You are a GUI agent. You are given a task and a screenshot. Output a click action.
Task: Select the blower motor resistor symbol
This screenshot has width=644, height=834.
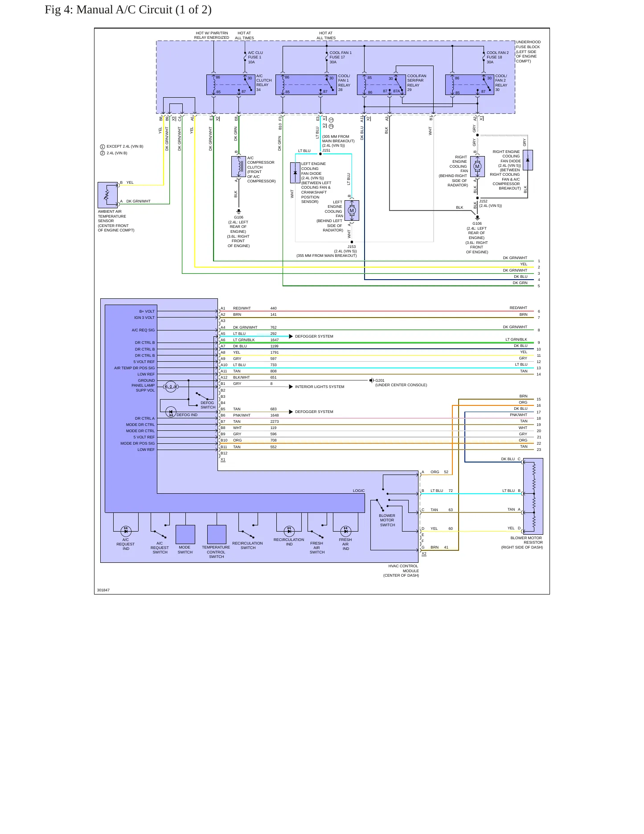point(533,496)
